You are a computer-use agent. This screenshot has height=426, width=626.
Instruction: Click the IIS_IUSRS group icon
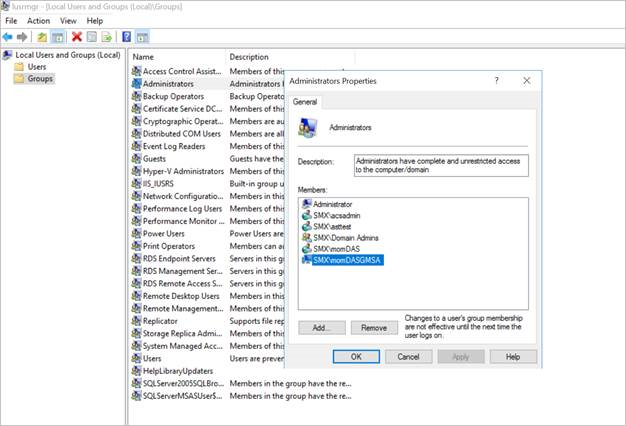tap(136, 184)
